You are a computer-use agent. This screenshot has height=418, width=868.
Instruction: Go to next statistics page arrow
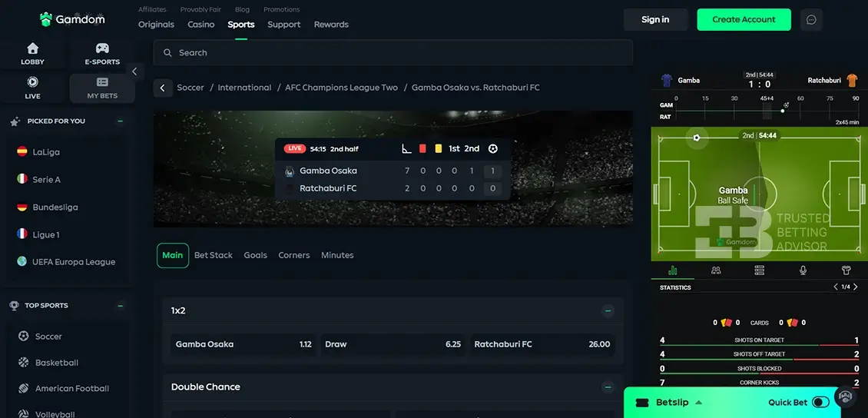point(856,287)
